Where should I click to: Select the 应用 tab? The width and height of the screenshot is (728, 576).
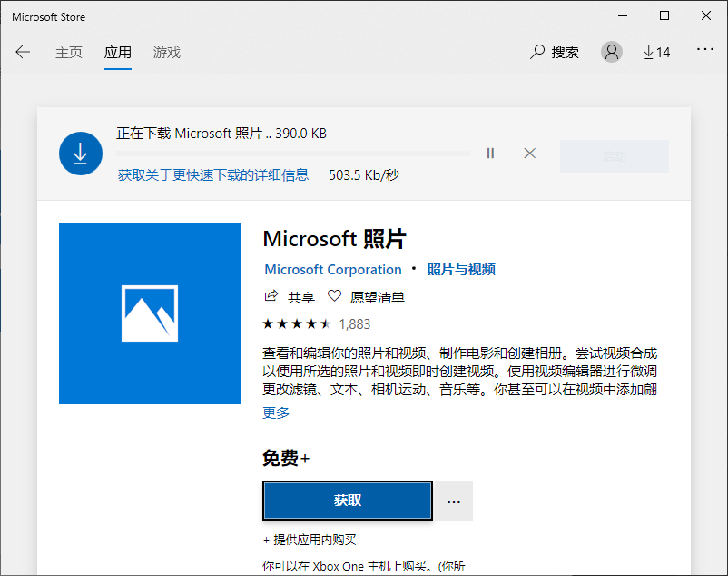[118, 52]
